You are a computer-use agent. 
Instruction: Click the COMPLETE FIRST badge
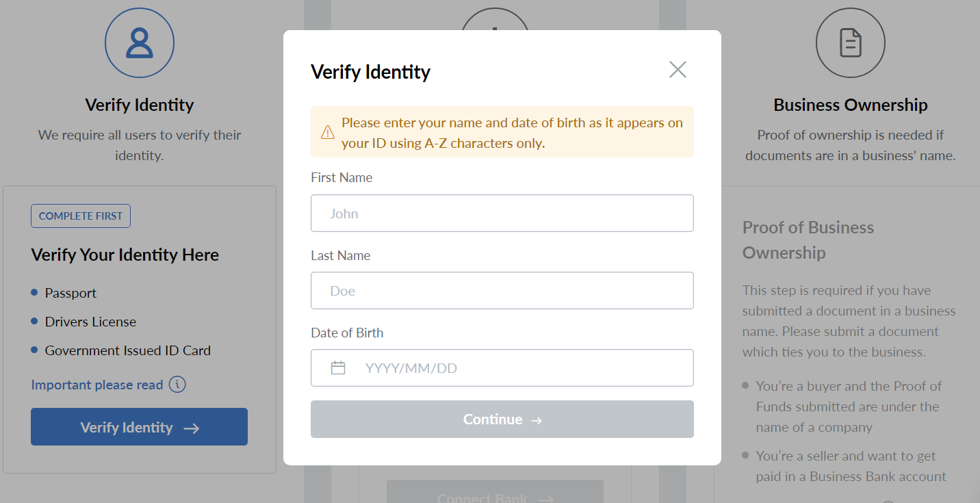[x=81, y=216]
